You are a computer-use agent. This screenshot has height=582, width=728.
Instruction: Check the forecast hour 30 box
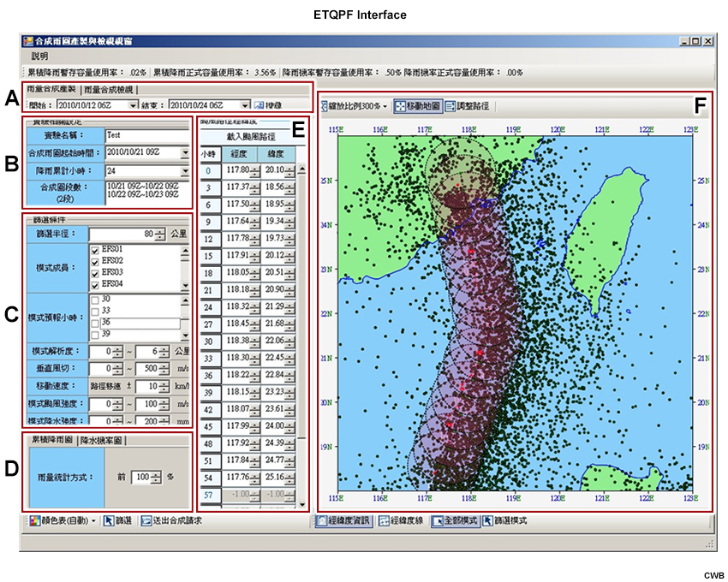pyautogui.click(x=95, y=300)
